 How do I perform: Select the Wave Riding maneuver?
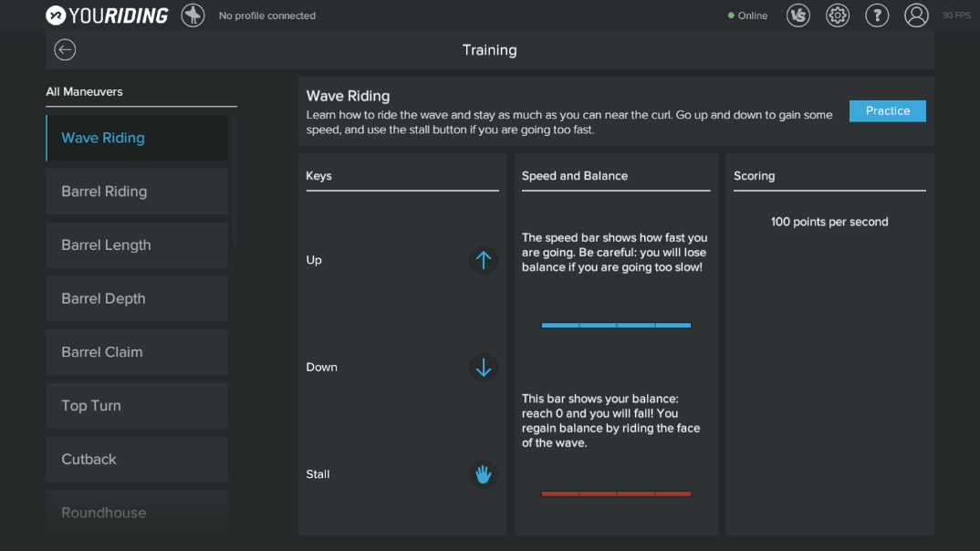(137, 138)
